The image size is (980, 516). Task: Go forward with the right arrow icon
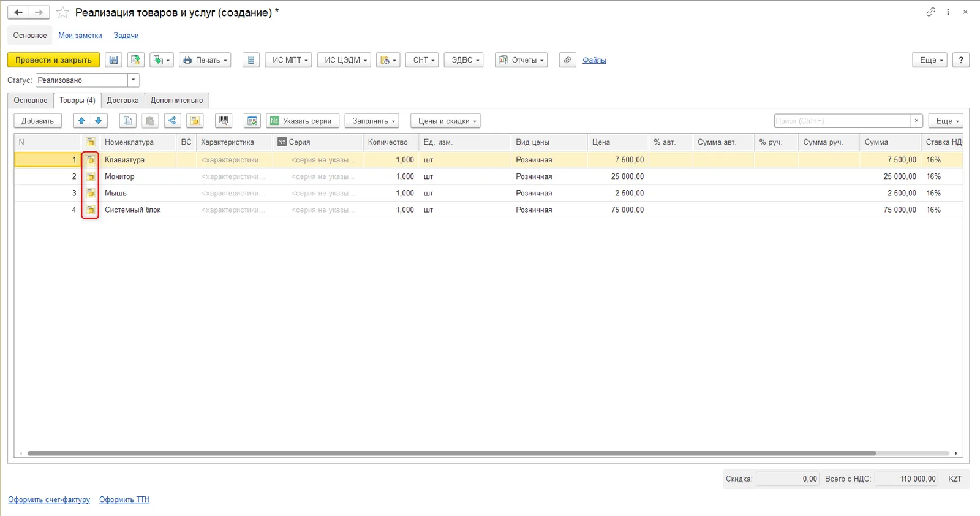pos(39,12)
